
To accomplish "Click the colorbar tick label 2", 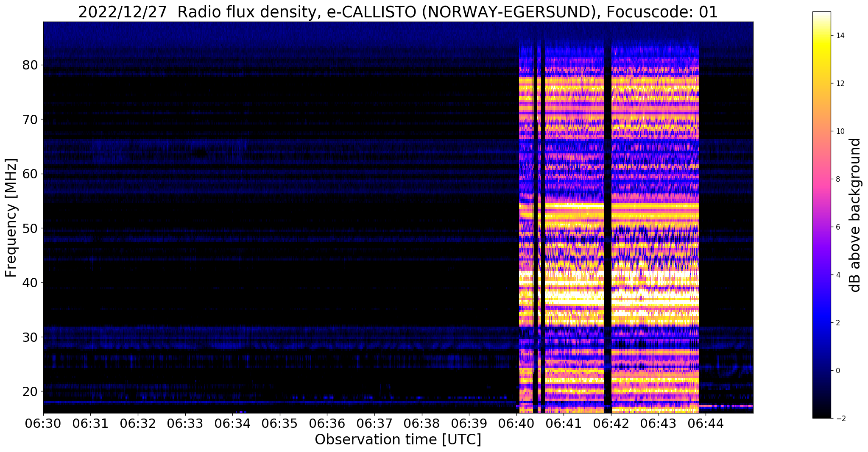I will coord(838,323).
